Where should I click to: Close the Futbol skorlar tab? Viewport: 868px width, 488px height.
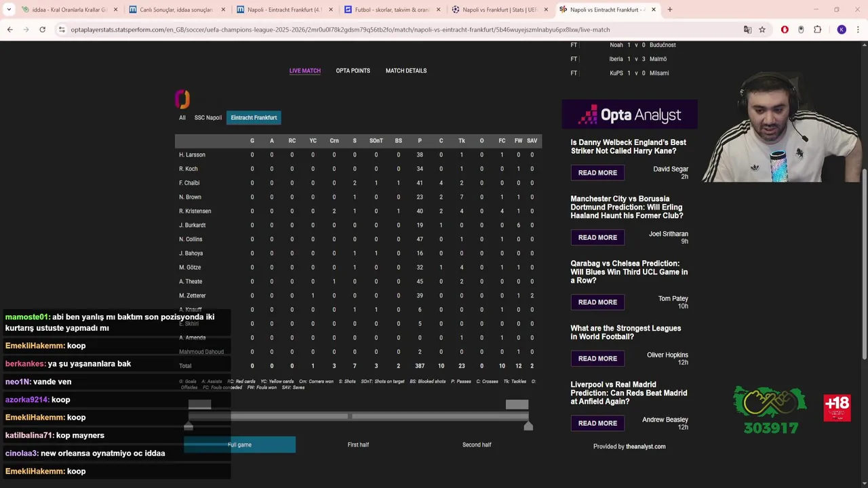[438, 9]
